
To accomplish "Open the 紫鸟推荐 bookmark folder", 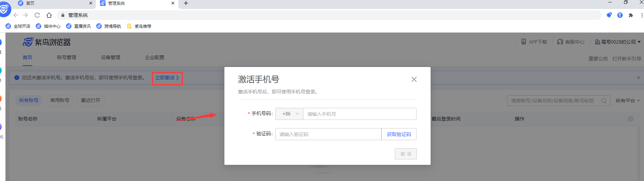I will [x=139, y=26].
